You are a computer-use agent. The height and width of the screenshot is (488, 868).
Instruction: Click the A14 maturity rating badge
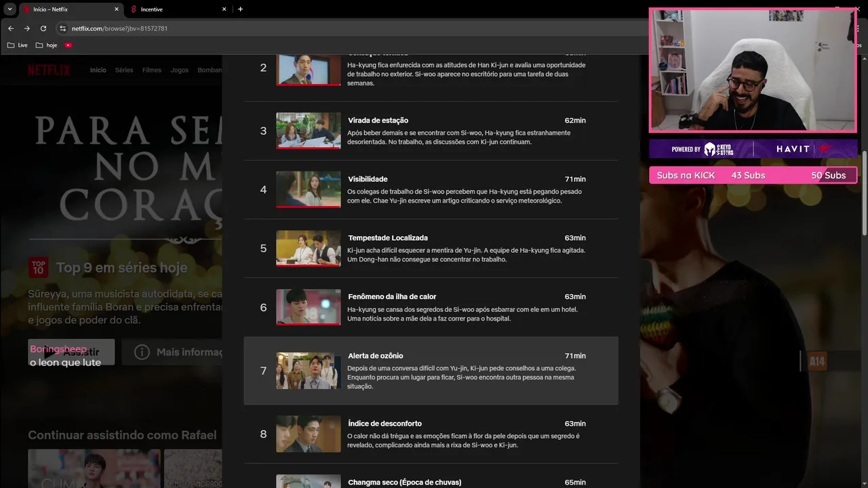(817, 361)
